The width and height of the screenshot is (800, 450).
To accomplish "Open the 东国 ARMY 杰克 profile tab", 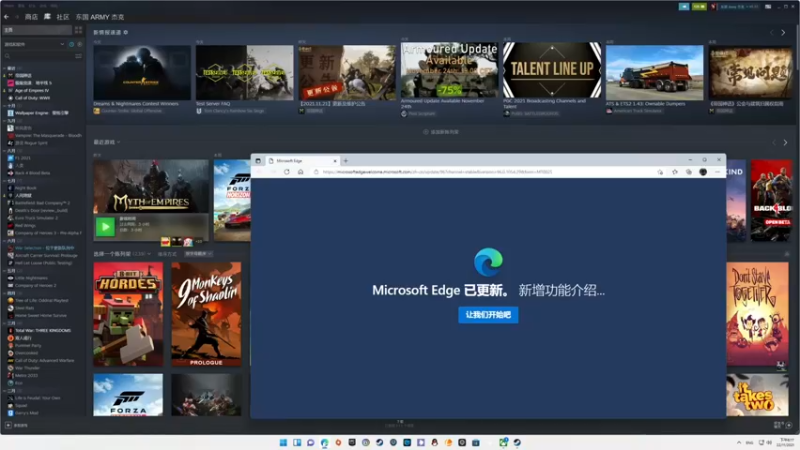I will coord(100,17).
